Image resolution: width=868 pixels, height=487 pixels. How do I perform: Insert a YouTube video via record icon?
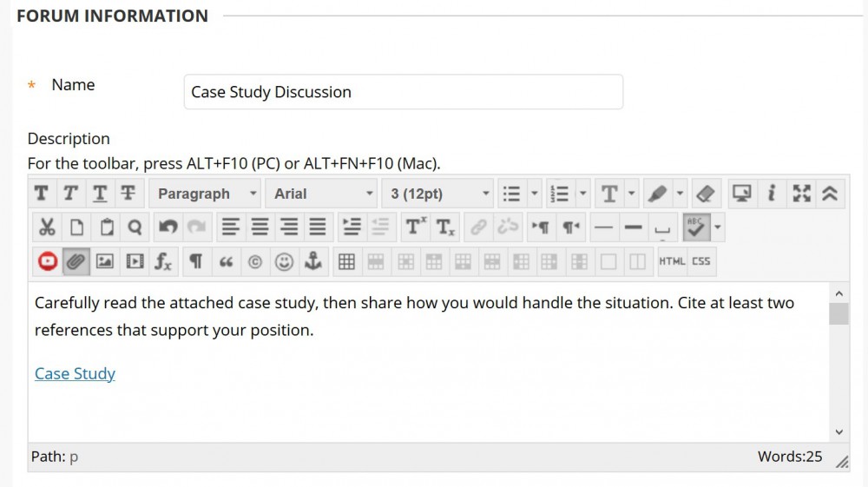click(x=47, y=261)
